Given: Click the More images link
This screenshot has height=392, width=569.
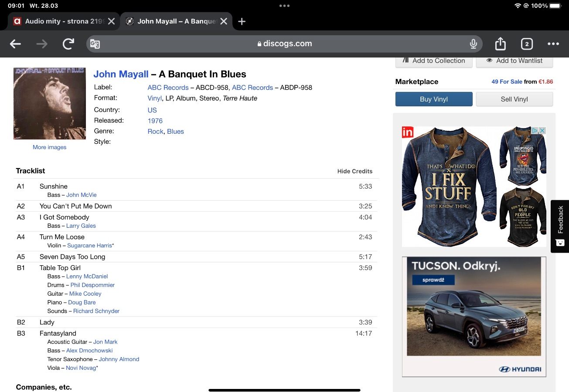Looking at the screenshot, I should (x=50, y=147).
